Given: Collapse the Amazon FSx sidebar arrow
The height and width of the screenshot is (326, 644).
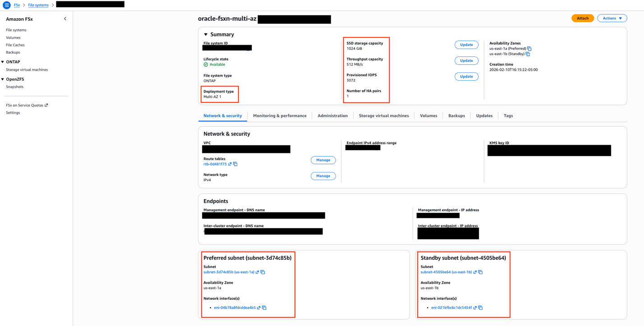Looking at the screenshot, I should coord(65,19).
